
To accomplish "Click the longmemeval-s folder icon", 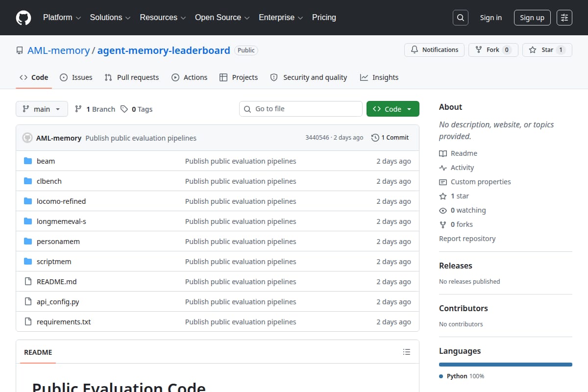I will [x=28, y=221].
